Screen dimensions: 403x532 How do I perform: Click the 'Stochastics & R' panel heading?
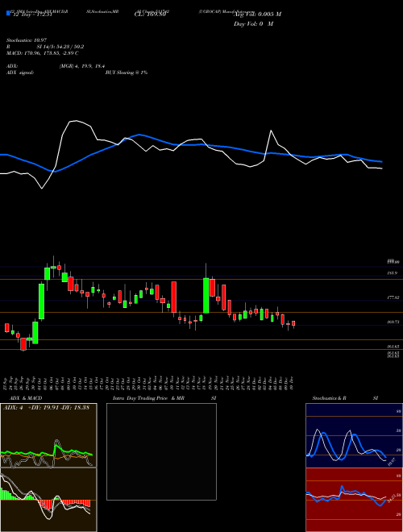click(330, 398)
